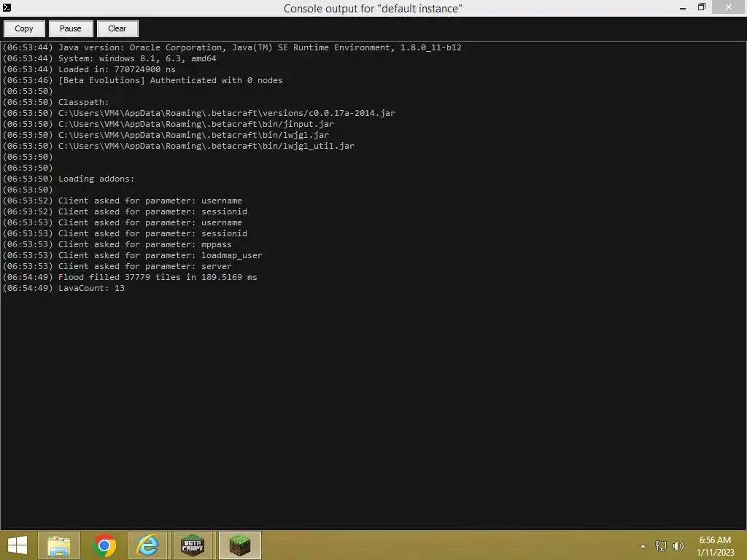
Task: Clear the console log
Action: click(x=117, y=28)
